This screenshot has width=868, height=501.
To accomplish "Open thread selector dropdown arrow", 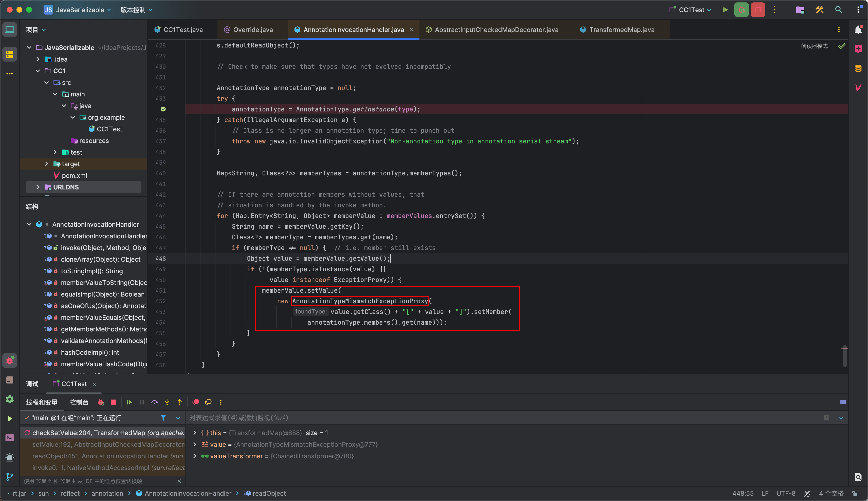I will 178,418.
